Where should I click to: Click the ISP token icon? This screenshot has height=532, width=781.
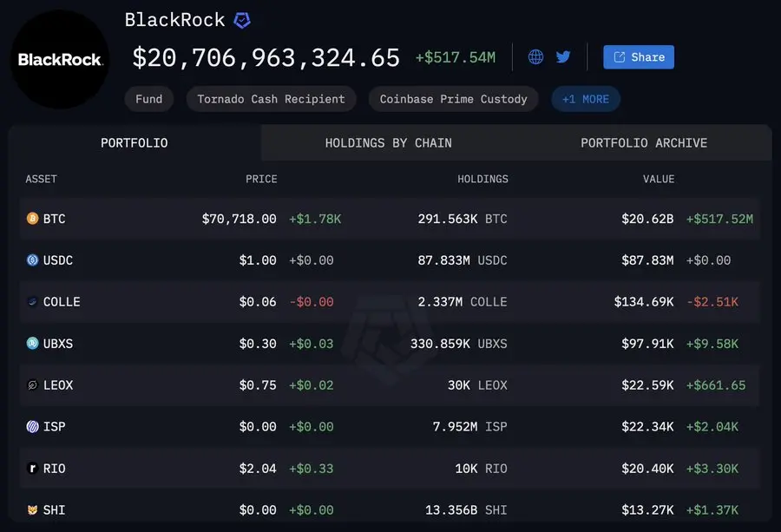[x=32, y=426]
